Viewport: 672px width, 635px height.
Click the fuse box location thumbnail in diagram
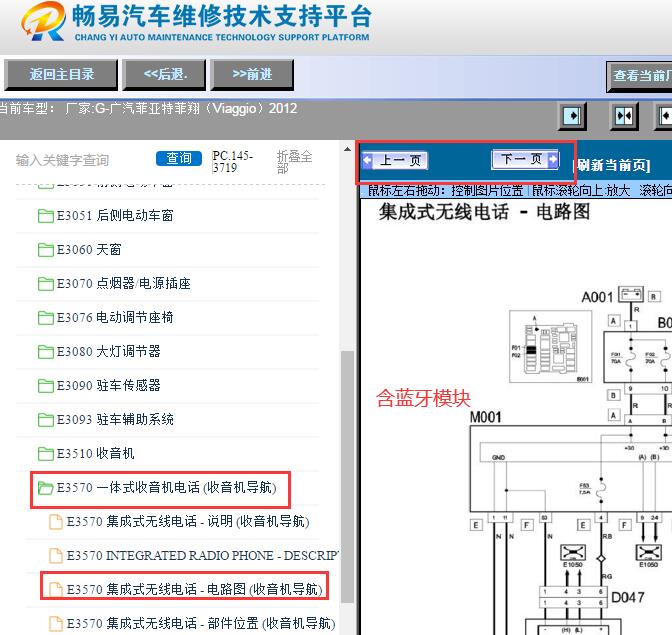[x=551, y=347]
